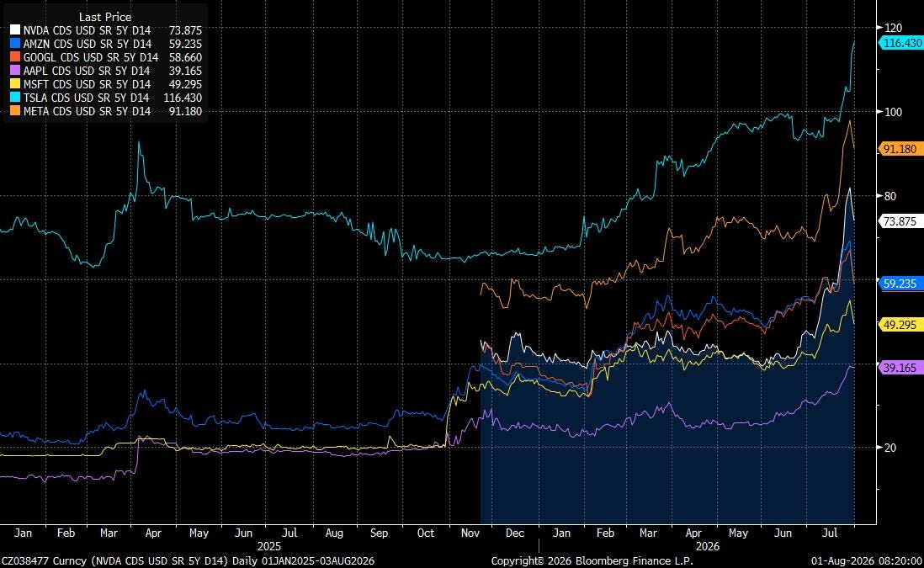
Task: Click the 'CZ038477 Curncy' ticker in footer
Action: click(44, 561)
